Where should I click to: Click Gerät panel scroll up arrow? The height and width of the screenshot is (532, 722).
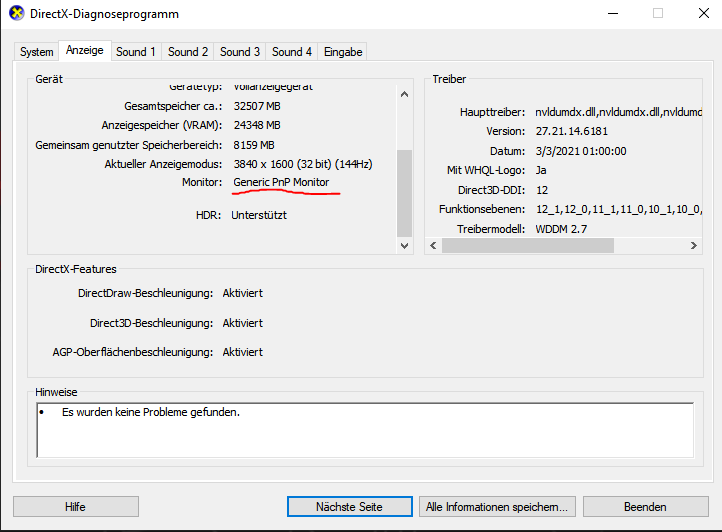(x=404, y=94)
